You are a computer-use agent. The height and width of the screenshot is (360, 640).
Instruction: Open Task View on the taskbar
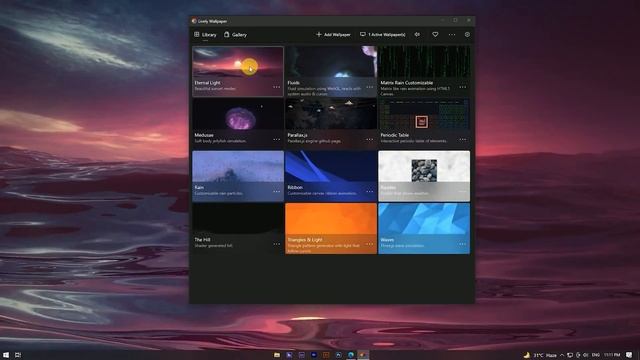pyautogui.click(x=18, y=355)
